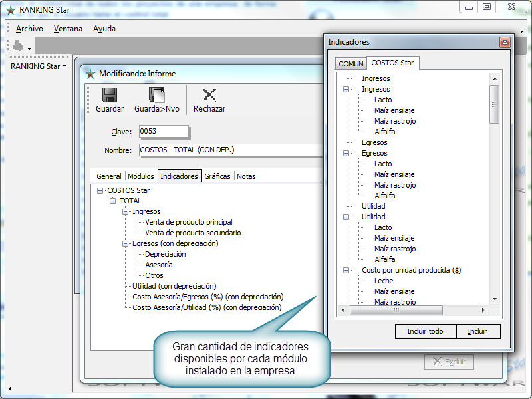Image resolution: width=532 pixels, height=399 pixels.
Task: Open toolbar overflow arrow at menu bar end
Action: point(521,31)
